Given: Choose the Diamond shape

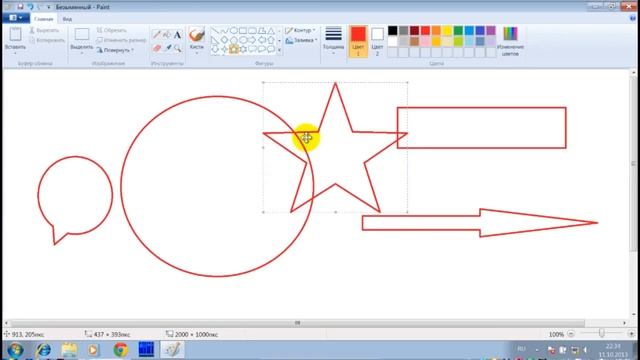Looking at the screenshot, I should coord(224,40).
